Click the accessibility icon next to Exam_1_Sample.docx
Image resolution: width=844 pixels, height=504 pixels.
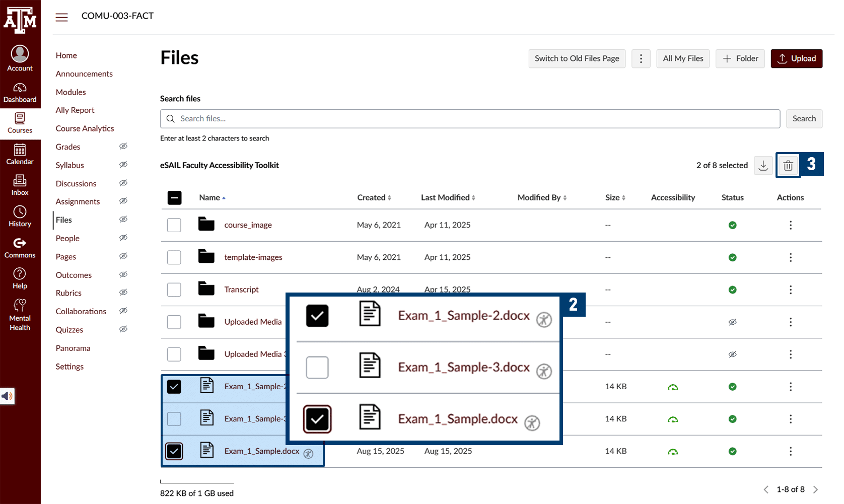[308, 453]
